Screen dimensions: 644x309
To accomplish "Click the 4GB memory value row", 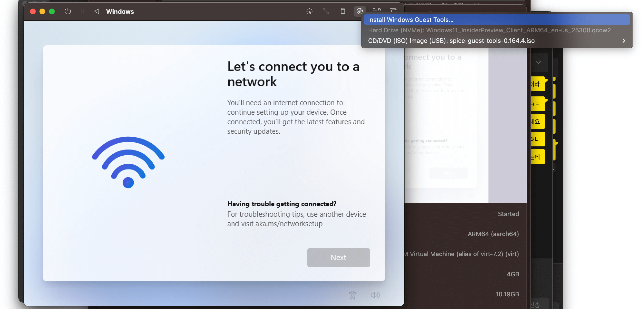I will tap(512, 274).
